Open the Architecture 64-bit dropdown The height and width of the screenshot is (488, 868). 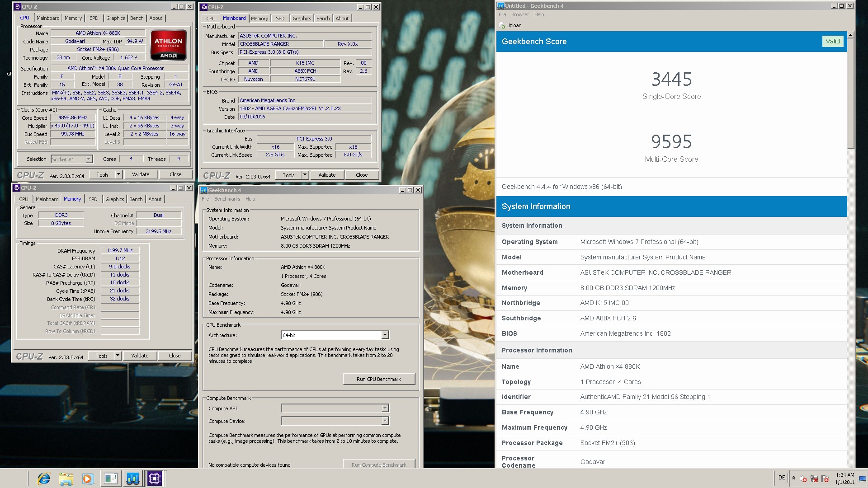coord(385,335)
